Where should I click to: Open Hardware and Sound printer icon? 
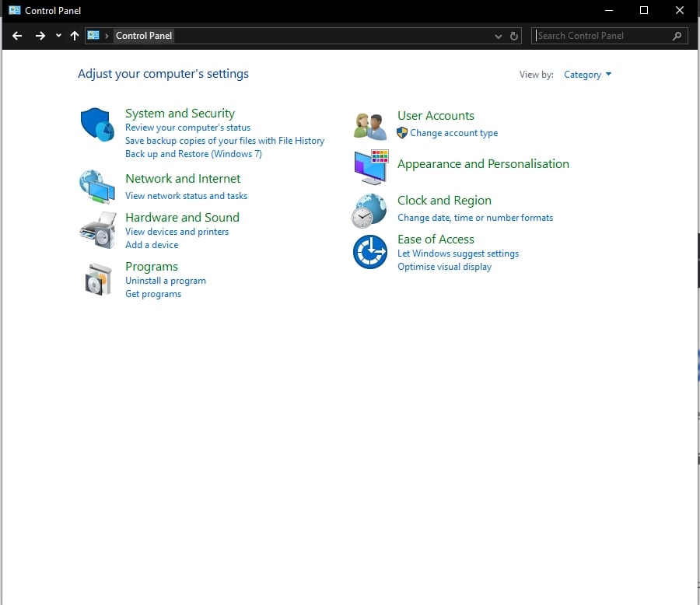click(98, 230)
